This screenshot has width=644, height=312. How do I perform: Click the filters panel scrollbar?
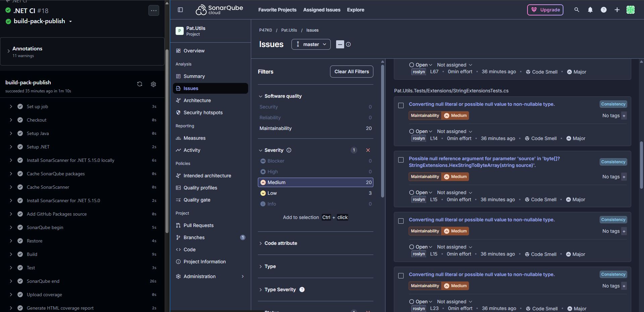[382, 130]
